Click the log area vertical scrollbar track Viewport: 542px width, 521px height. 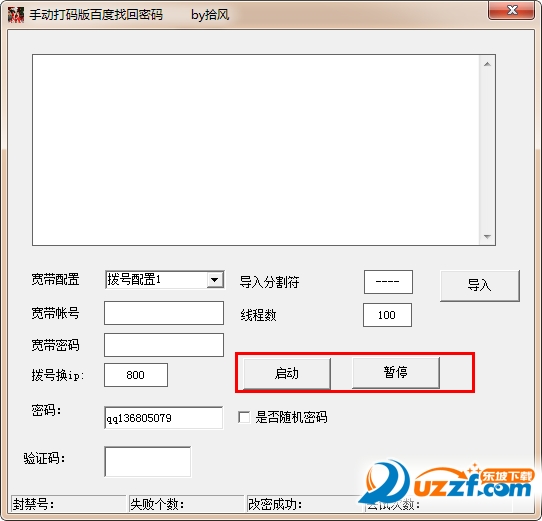coord(487,150)
